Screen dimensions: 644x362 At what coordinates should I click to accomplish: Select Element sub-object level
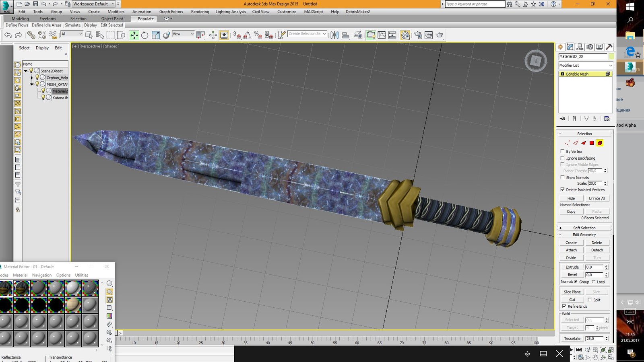point(600,143)
